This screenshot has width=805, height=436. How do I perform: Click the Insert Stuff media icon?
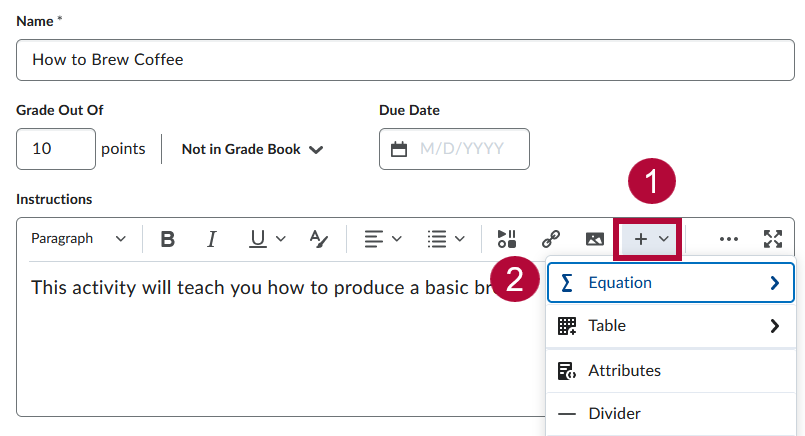pyautogui.click(x=507, y=239)
